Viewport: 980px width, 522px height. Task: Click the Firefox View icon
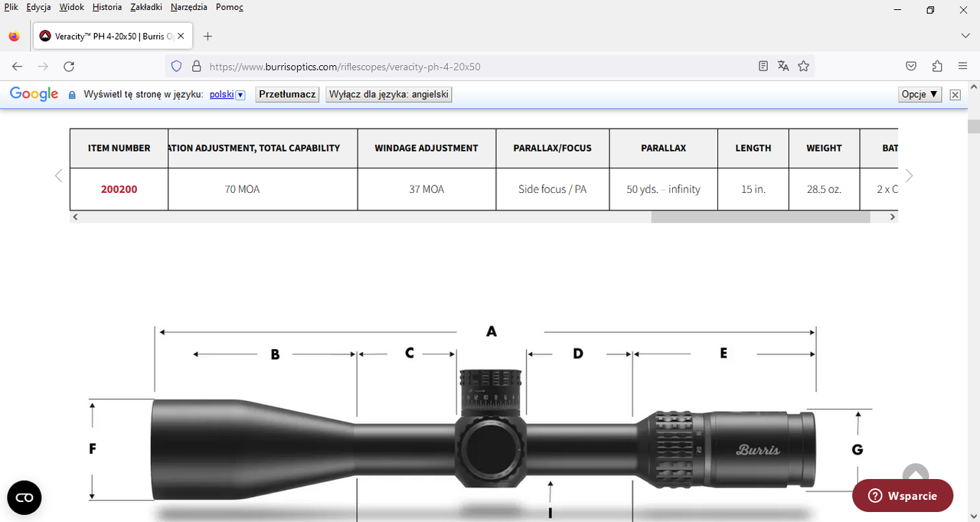click(x=14, y=36)
